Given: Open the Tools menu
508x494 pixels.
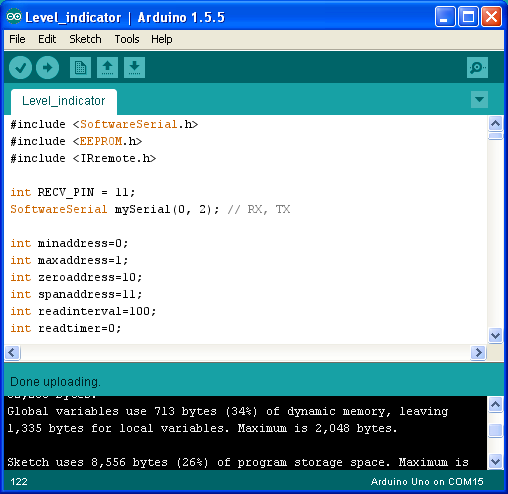Looking at the screenshot, I should click(127, 39).
